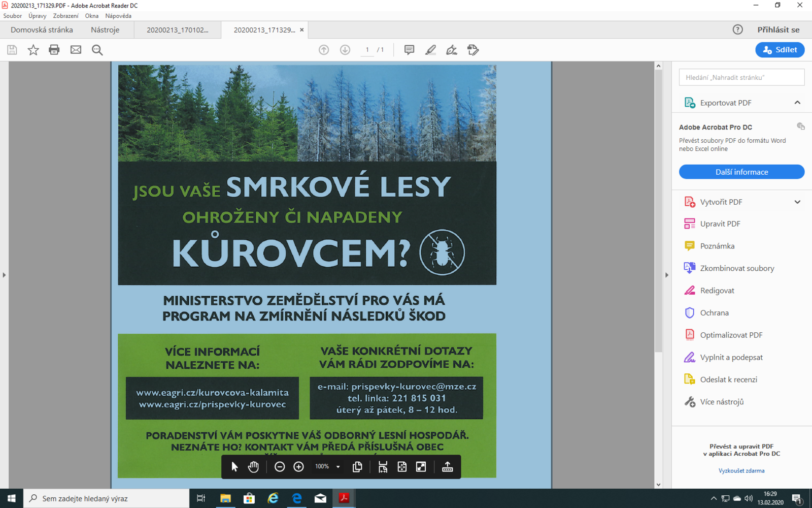Open Task View on the taskbar
The height and width of the screenshot is (508, 812).
[x=201, y=498]
